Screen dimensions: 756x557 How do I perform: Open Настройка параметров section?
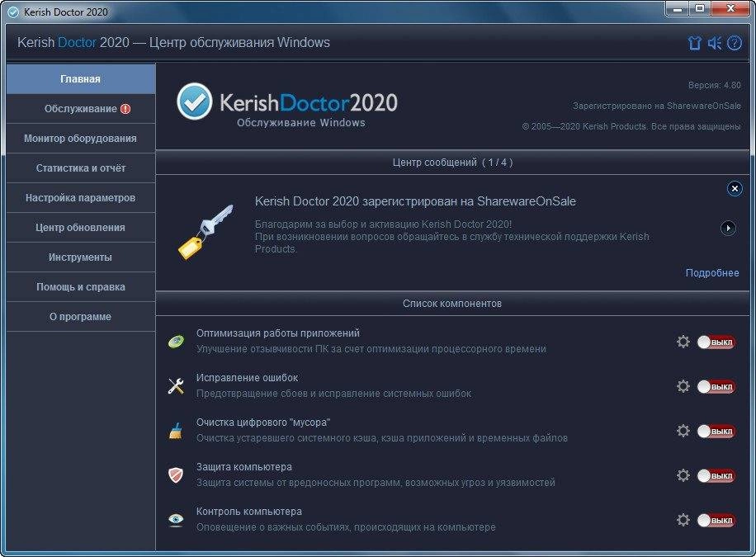pos(81,198)
